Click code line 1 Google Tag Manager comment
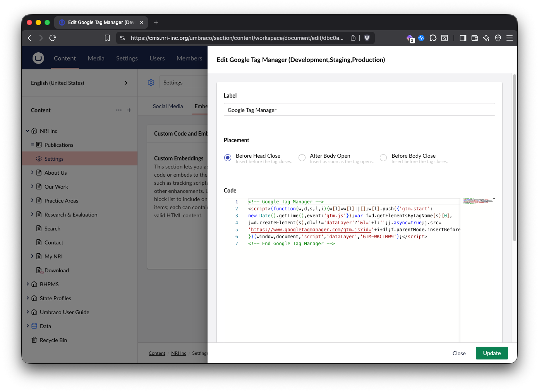The image size is (539, 392). pyautogui.click(x=286, y=202)
